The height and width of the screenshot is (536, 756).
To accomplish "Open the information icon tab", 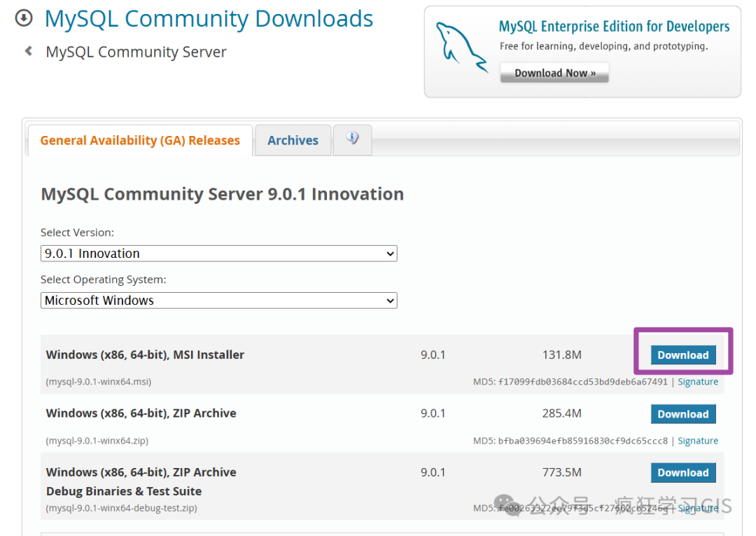I will 352,139.
